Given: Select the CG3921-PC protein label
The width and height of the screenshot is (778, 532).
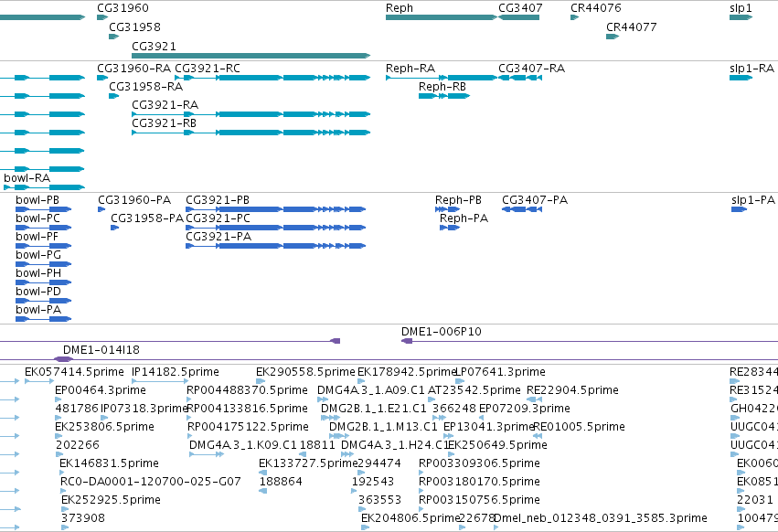Looking at the screenshot, I should pos(218,218).
